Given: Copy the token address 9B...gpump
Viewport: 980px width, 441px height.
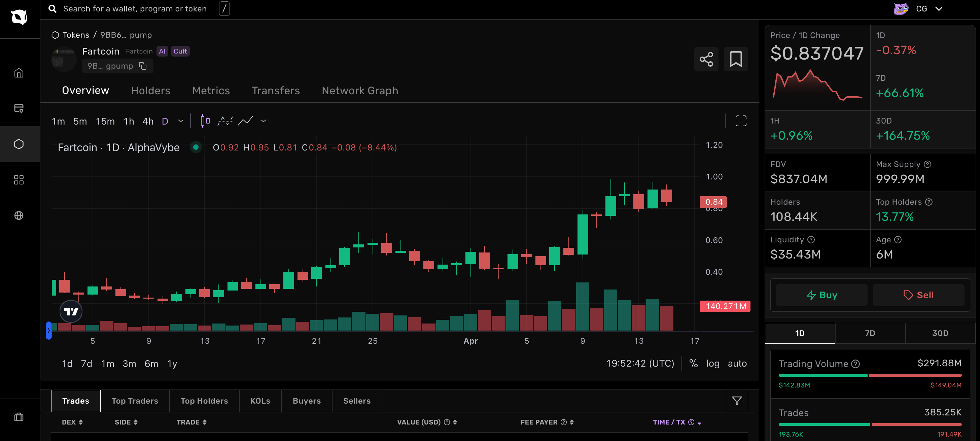Looking at the screenshot, I should tap(143, 66).
